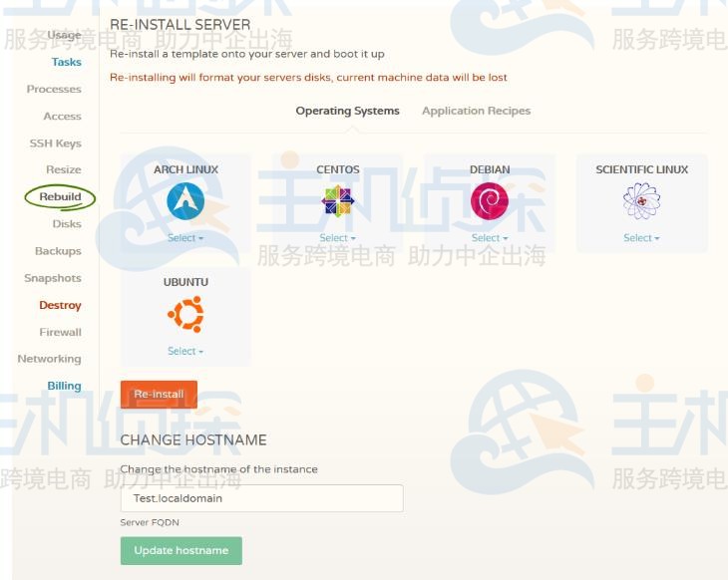Click the RE-INSTALL SERVER heading
This screenshot has width=728, height=580.
coord(181,25)
